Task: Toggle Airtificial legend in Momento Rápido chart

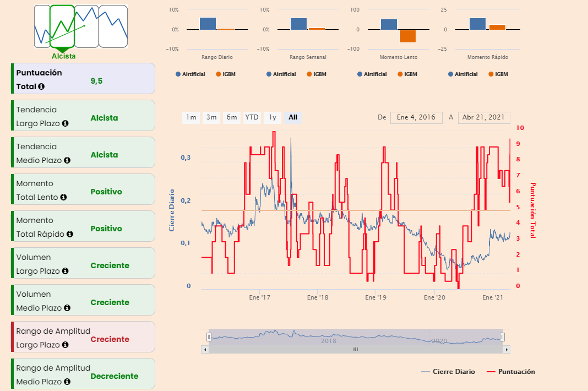Action: point(463,74)
